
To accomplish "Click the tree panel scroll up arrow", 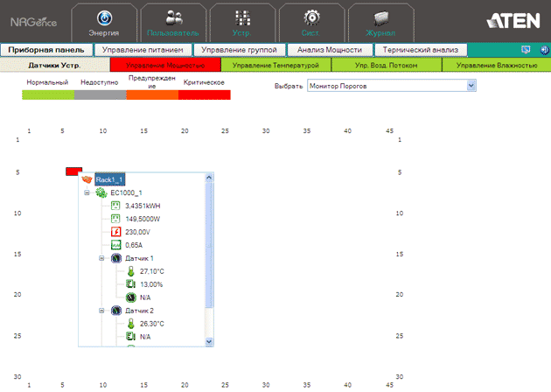I will pyautogui.click(x=209, y=177).
